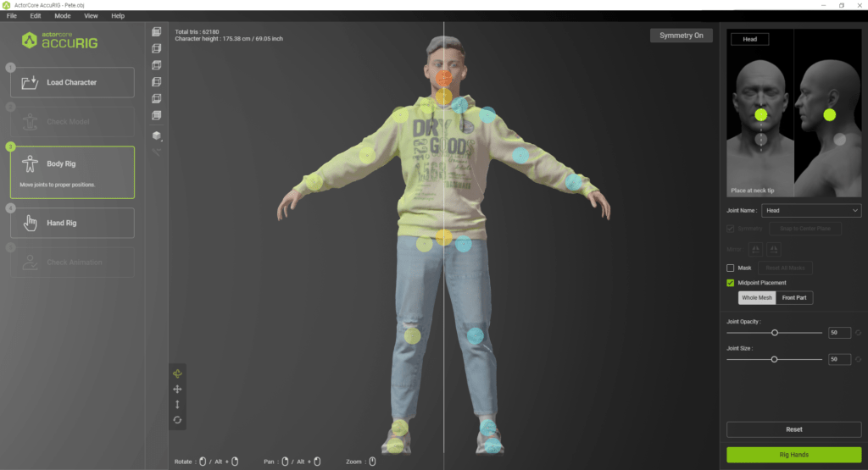Click the AccuRIG logo

(x=59, y=41)
